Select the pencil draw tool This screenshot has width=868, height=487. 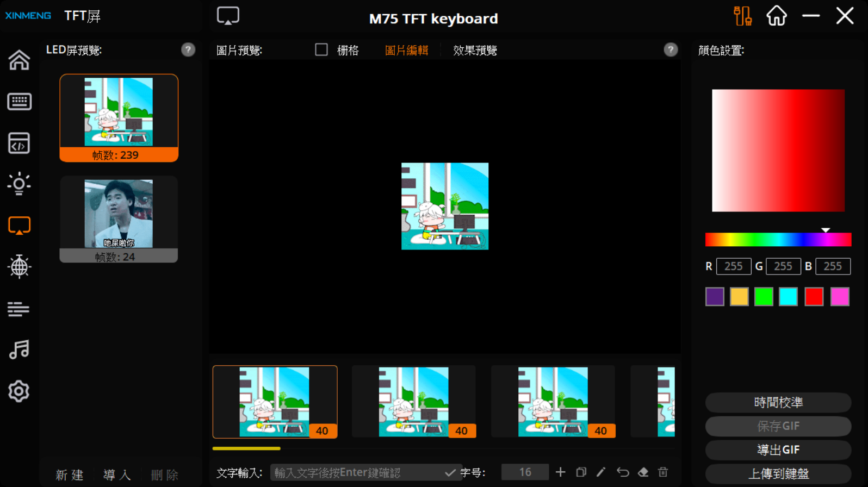click(x=601, y=472)
